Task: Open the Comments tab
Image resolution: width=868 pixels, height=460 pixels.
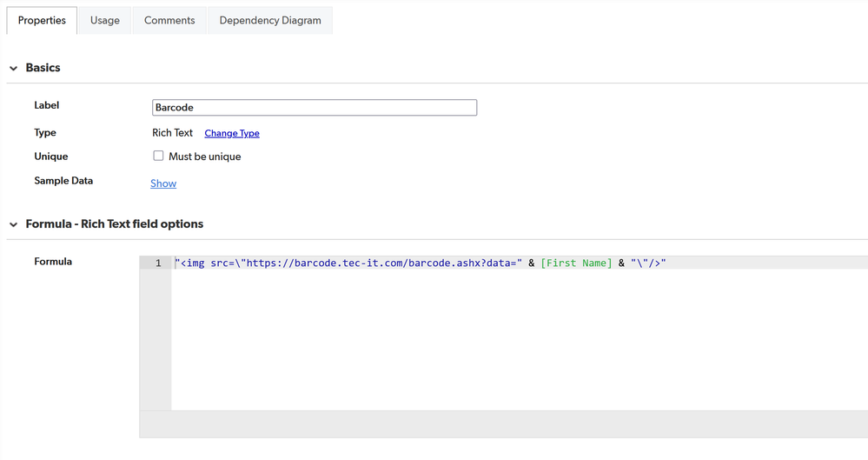Action: tap(169, 21)
